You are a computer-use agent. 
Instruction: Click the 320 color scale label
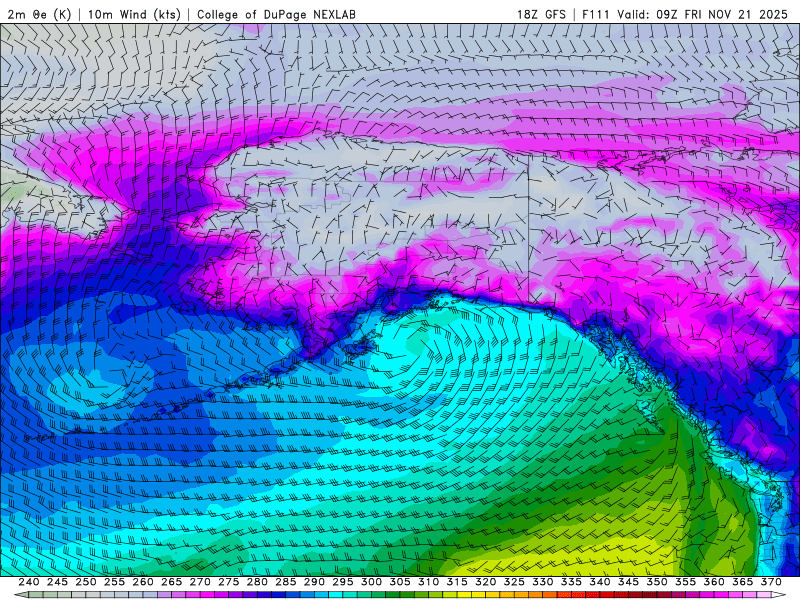(486, 582)
